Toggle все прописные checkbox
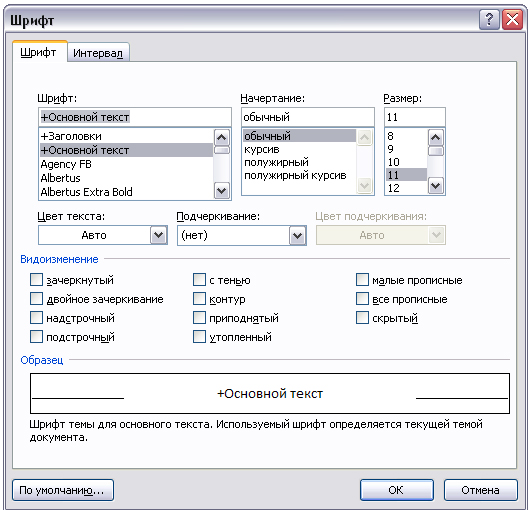This screenshot has height=510, width=532. pyautogui.click(x=362, y=299)
